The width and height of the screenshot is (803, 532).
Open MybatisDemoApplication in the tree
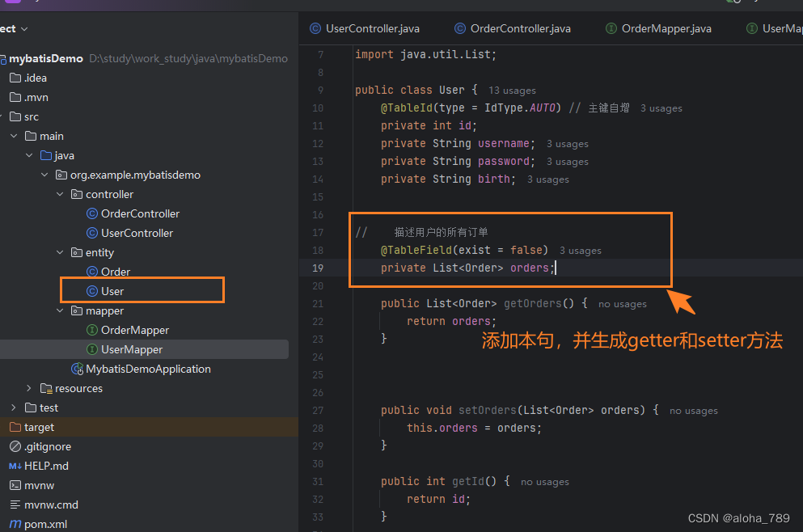point(148,369)
